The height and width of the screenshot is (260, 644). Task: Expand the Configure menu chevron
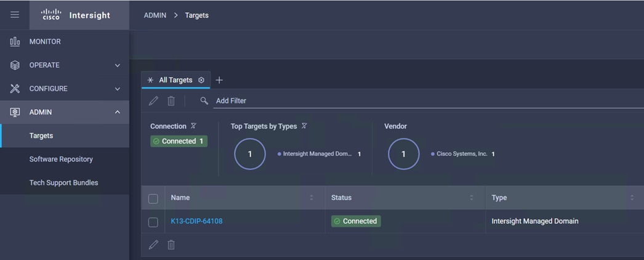118,89
